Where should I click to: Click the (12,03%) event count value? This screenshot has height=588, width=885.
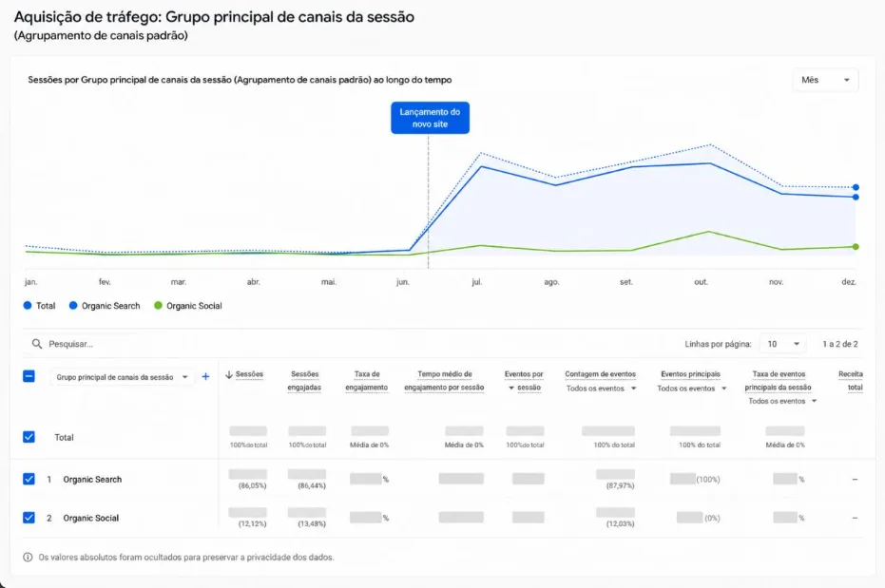pos(621,523)
